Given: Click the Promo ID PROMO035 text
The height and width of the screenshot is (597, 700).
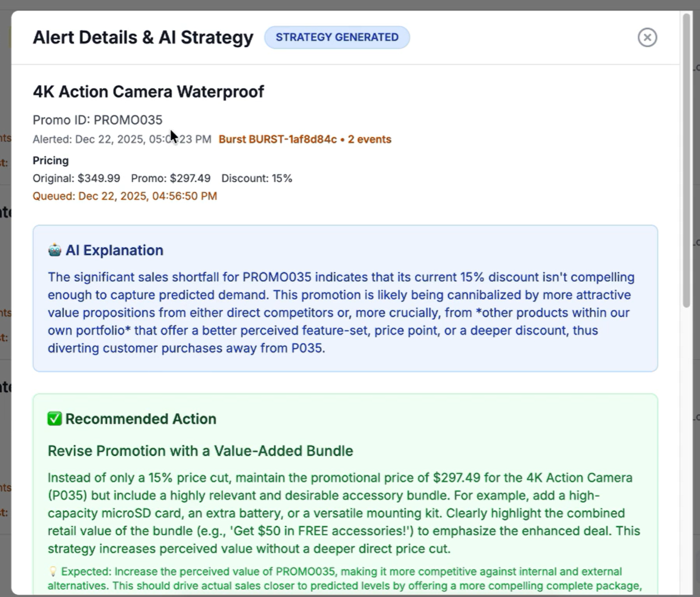Looking at the screenshot, I should coord(97,120).
